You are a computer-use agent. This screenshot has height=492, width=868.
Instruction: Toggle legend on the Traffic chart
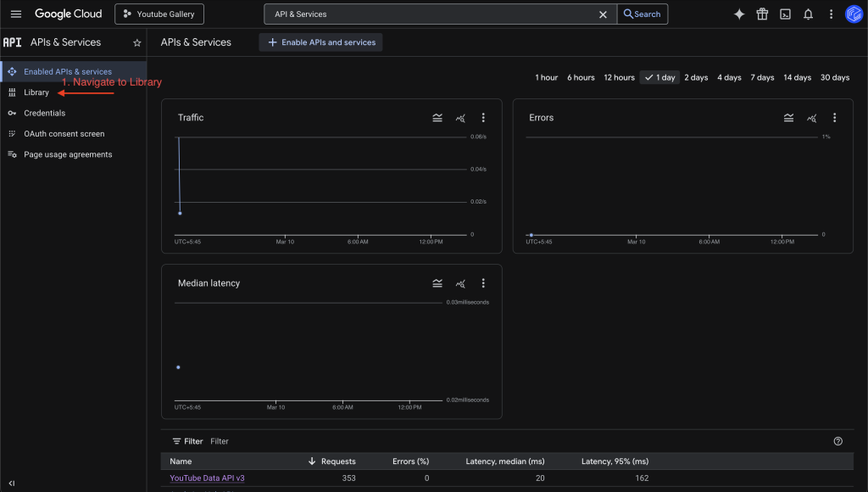[437, 118]
